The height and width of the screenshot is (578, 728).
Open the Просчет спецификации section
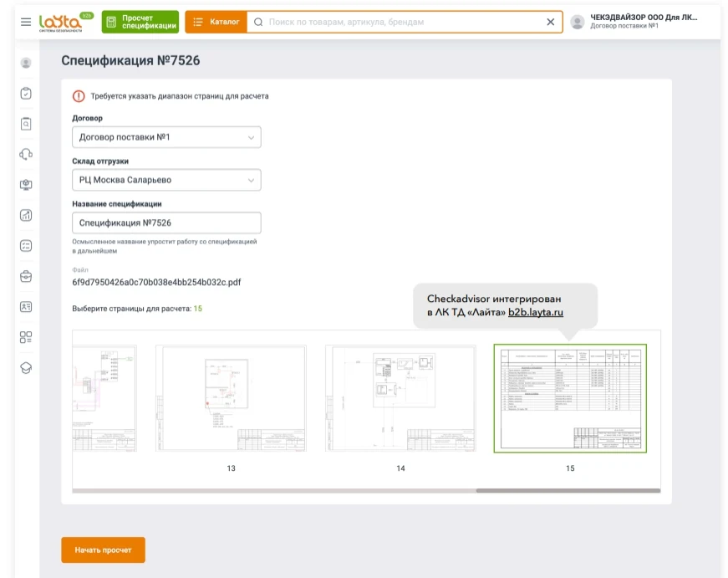140,22
